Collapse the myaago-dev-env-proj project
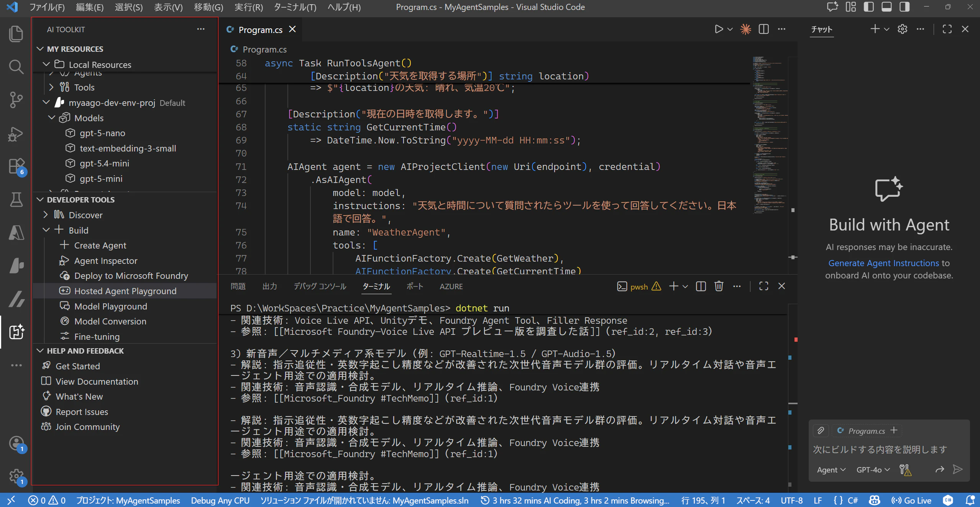This screenshot has width=980, height=507. pyautogui.click(x=46, y=102)
